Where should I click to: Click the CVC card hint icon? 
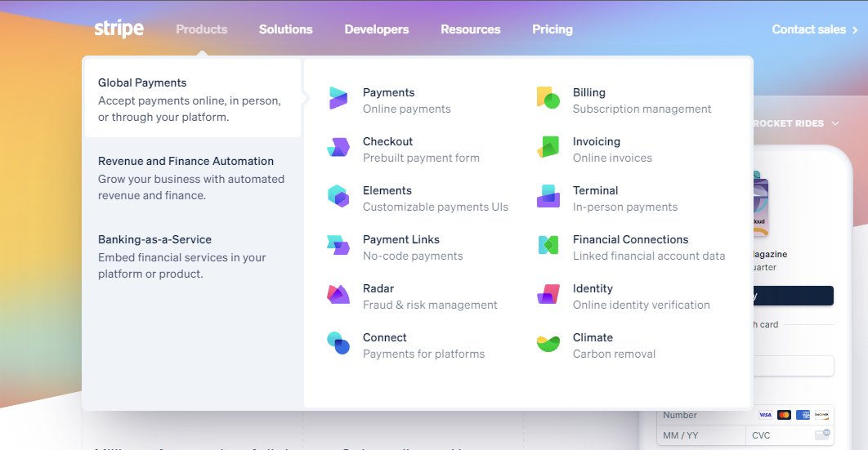[822, 434]
